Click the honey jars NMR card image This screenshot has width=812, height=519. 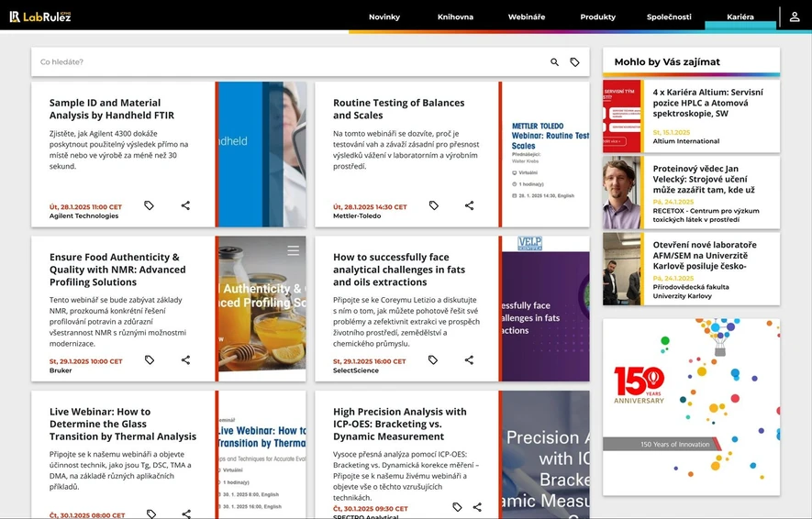tap(262, 309)
